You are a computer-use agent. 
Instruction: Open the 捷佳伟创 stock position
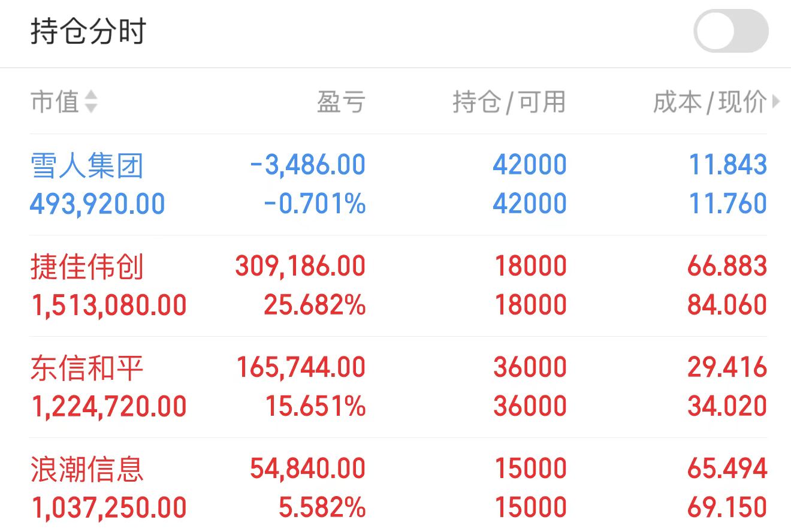[398, 286]
